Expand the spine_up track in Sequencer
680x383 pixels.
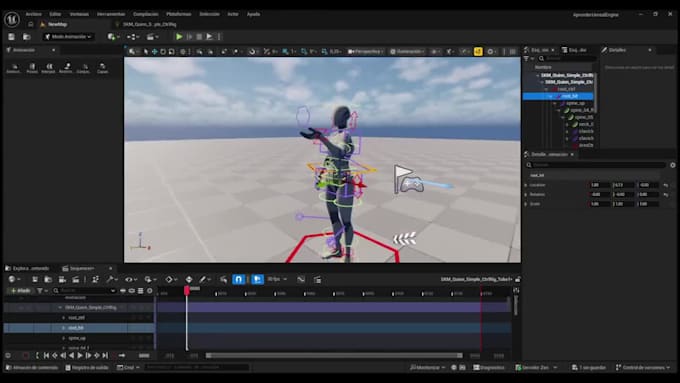64,338
